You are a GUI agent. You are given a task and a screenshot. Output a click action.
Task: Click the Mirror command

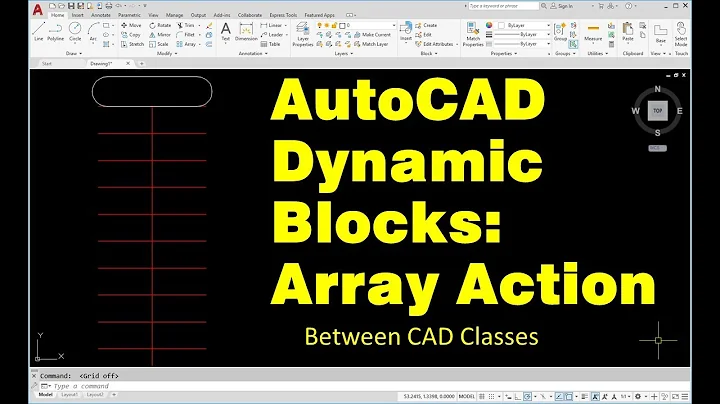click(x=160, y=35)
